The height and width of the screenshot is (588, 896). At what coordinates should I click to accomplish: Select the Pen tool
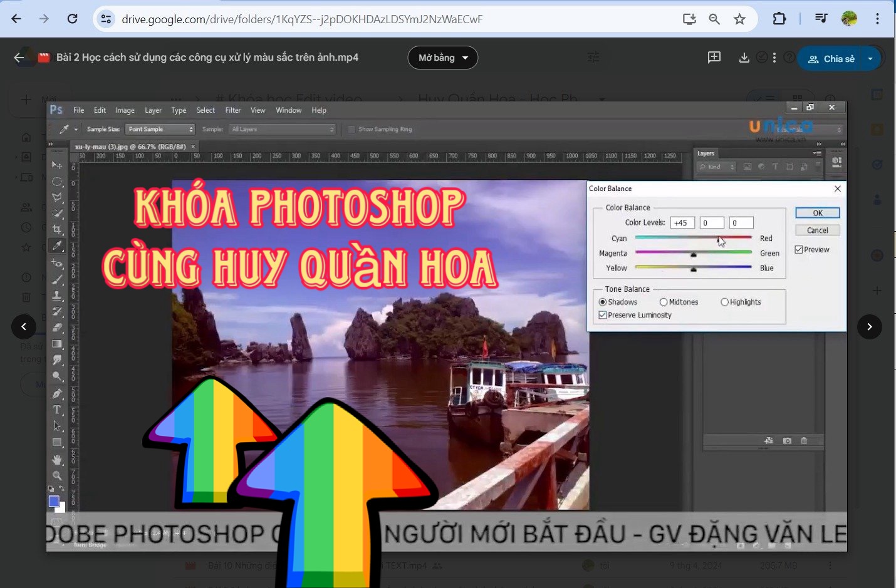pos(57,393)
